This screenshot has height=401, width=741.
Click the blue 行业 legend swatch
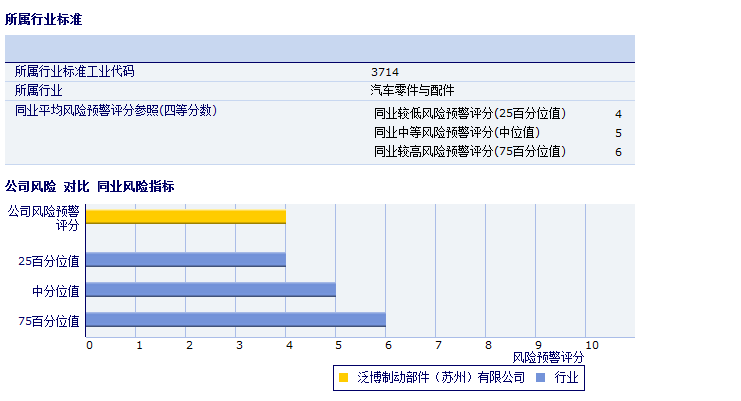541,378
